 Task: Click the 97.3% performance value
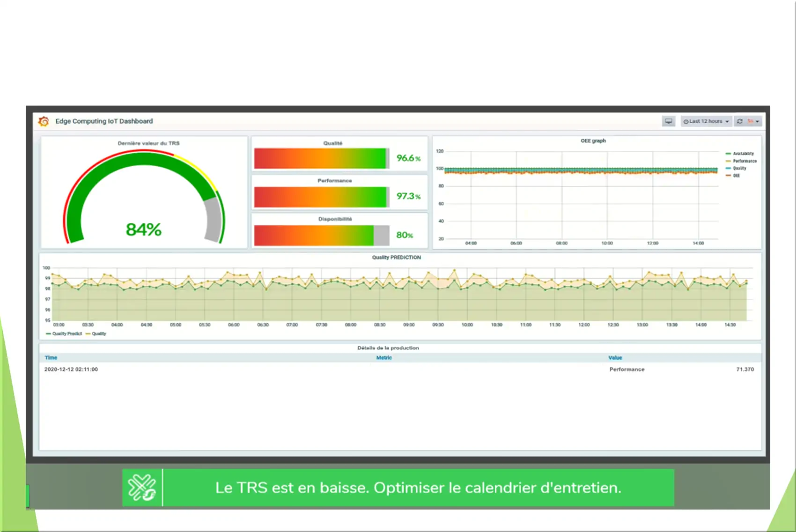pos(408,196)
